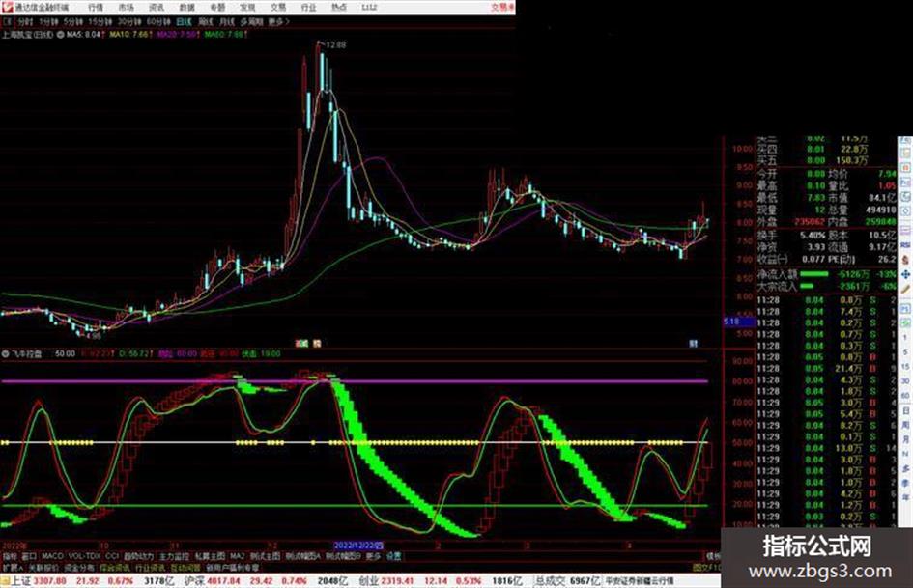Viewport: 913px width, 588px height.
Task: Click the orange square icon in right sidebar
Action: point(905,169)
